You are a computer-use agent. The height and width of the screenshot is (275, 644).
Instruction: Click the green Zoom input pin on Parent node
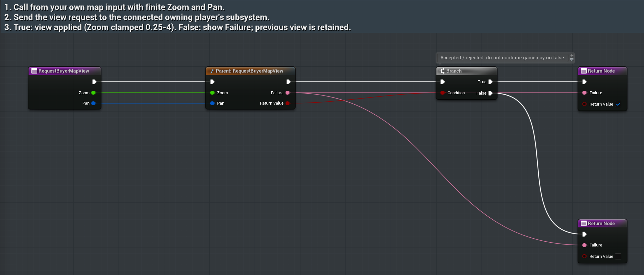tap(213, 93)
